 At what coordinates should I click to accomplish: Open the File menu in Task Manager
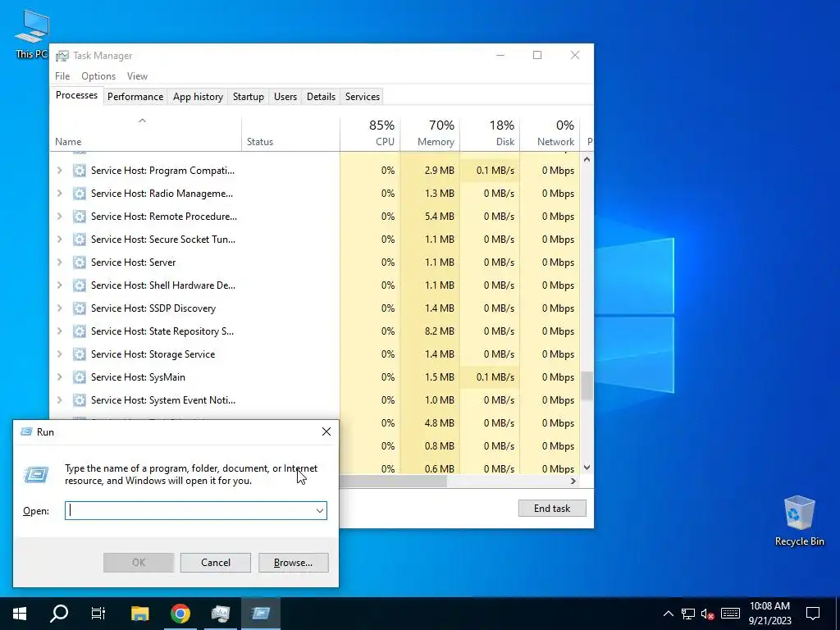[x=62, y=76]
